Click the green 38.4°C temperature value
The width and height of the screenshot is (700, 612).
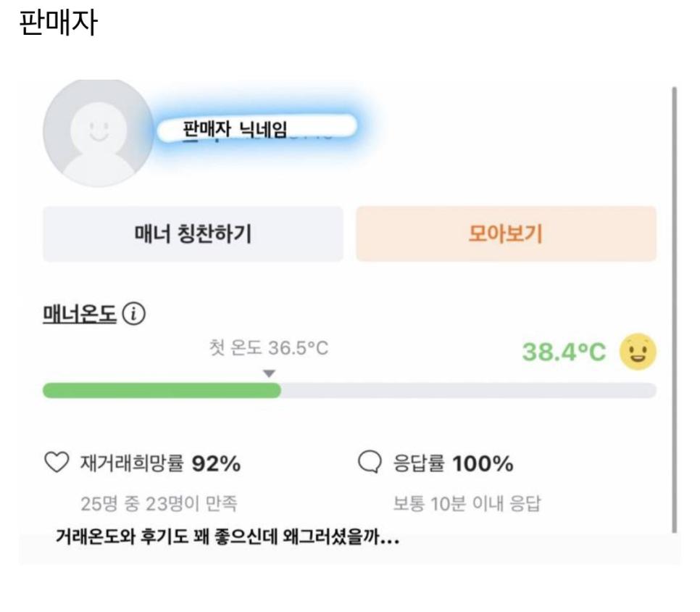pos(564,352)
